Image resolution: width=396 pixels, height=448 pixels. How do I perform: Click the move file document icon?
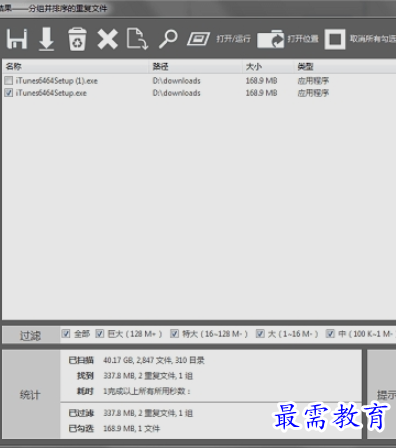(x=137, y=39)
